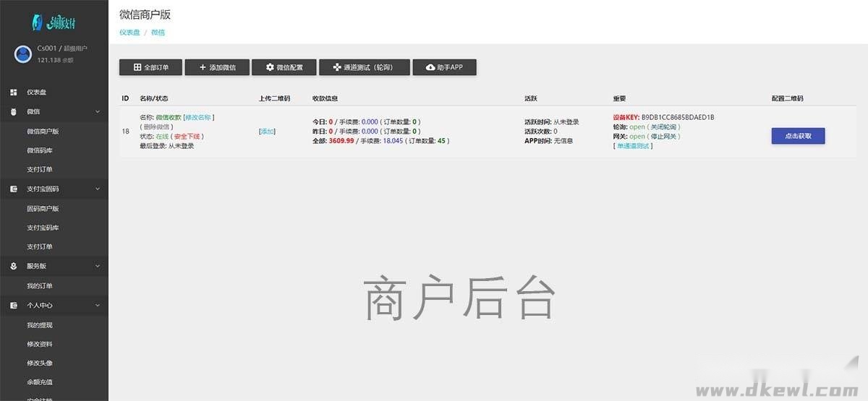Viewport: 868px width, 401px height.
Task: Click the 仪表盘 dashboard icon in sidebar
Action: click(x=14, y=92)
